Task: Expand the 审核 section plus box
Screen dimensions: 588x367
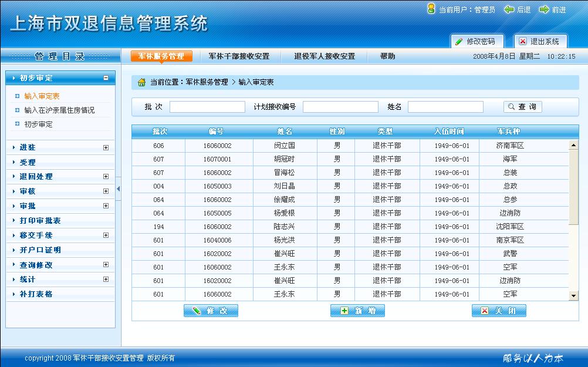Action: tap(106, 191)
